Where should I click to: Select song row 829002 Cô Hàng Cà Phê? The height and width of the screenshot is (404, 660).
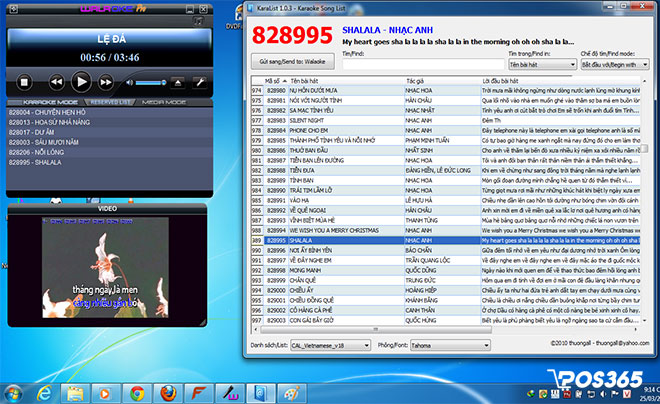click(x=445, y=311)
